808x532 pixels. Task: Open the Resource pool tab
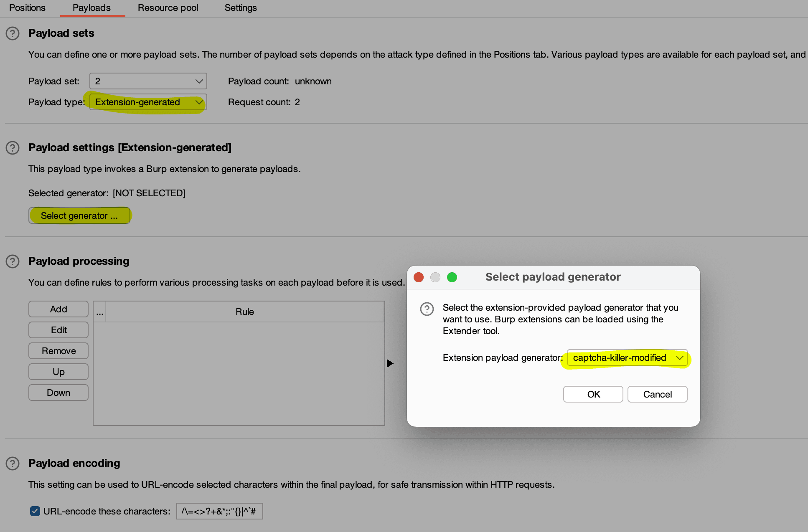point(168,8)
